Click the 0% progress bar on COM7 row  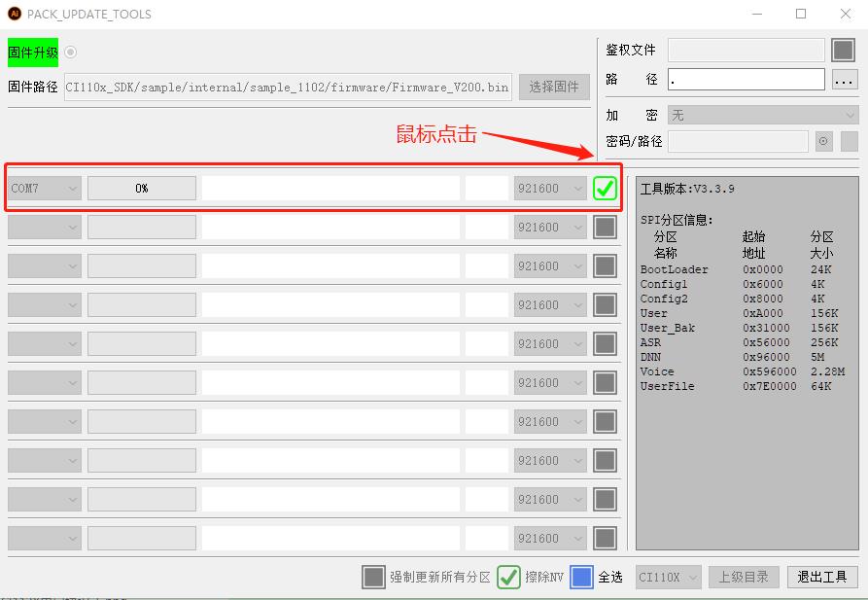[142, 189]
